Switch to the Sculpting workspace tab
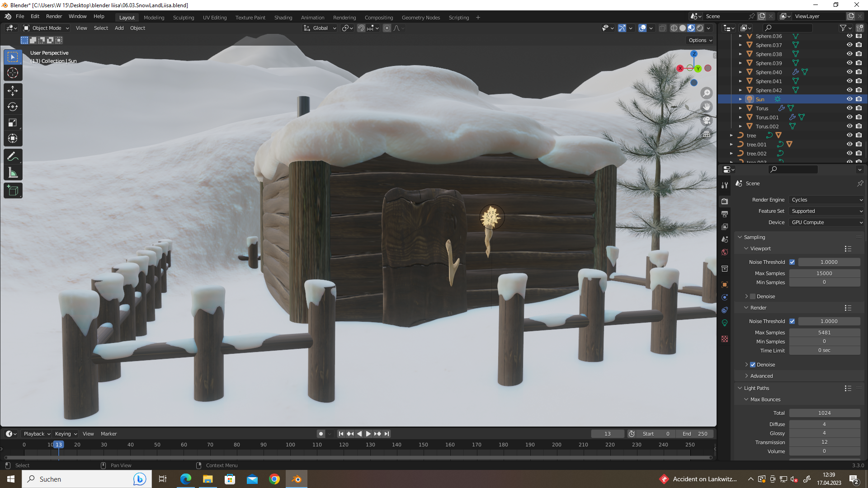This screenshot has height=488, width=868. pyautogui.click(x=184, y=18)
